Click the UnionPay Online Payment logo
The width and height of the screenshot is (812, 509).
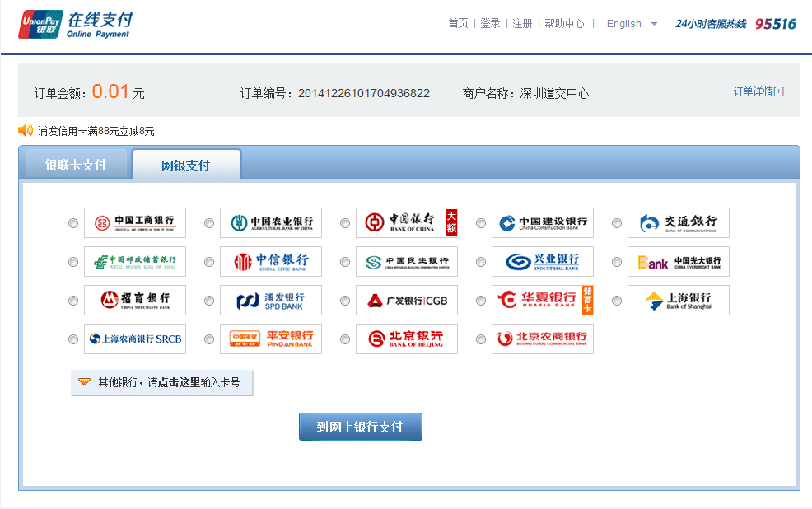click(x=76, y=25)
